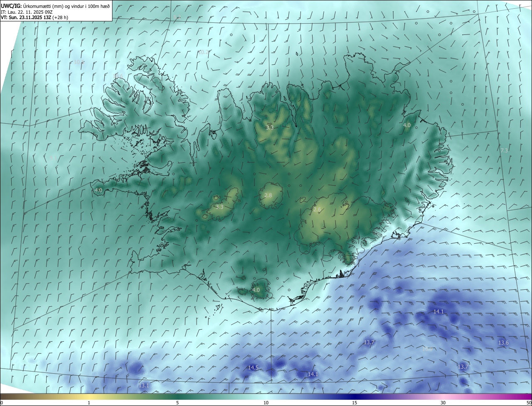Click the '10' tick on the colour scale

pos(266,403)
